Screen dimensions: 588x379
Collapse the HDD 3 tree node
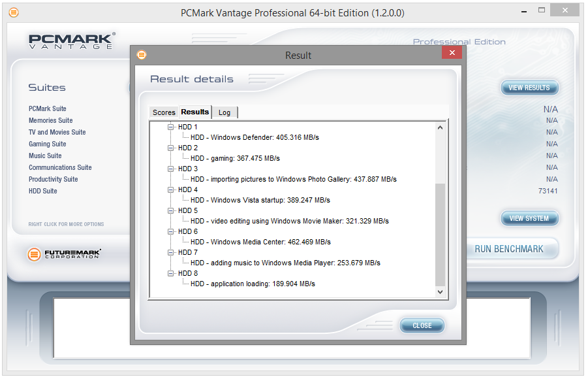[170, 169]
